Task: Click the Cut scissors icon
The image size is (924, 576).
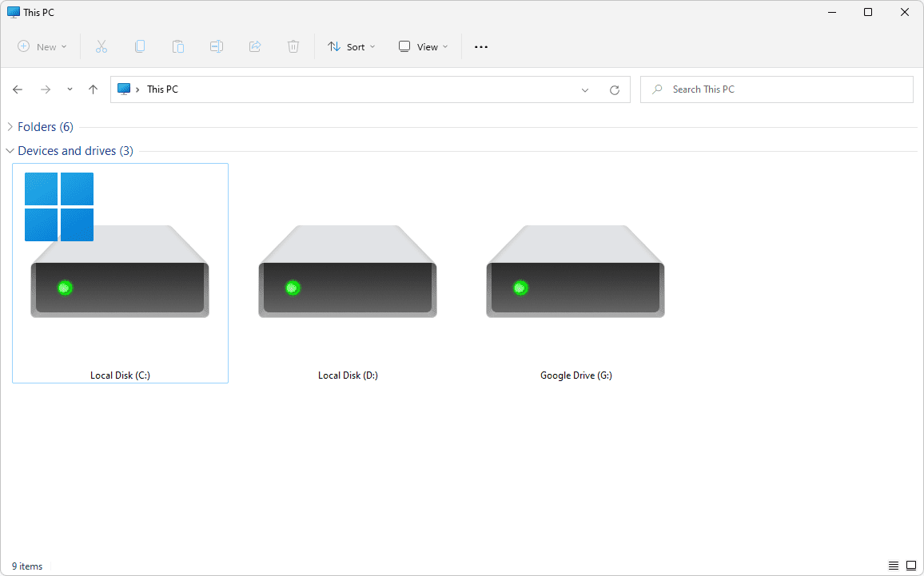Action: point(101,47)
